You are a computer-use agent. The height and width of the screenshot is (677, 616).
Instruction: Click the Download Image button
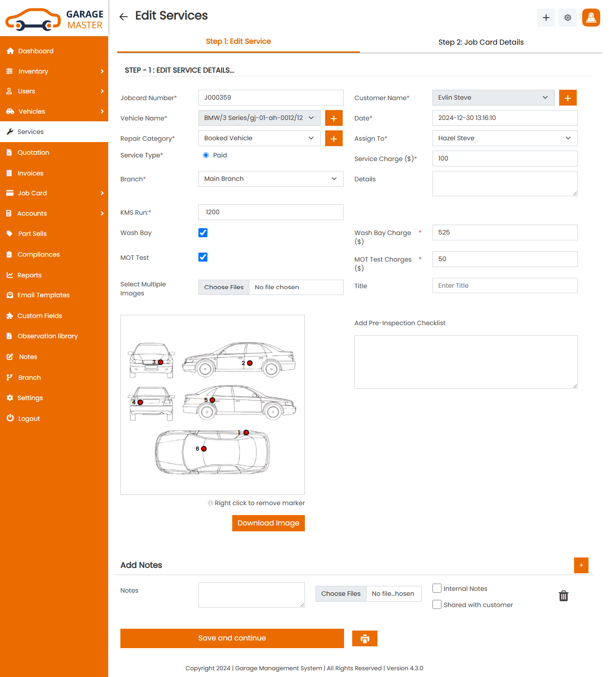click(268, 523)
